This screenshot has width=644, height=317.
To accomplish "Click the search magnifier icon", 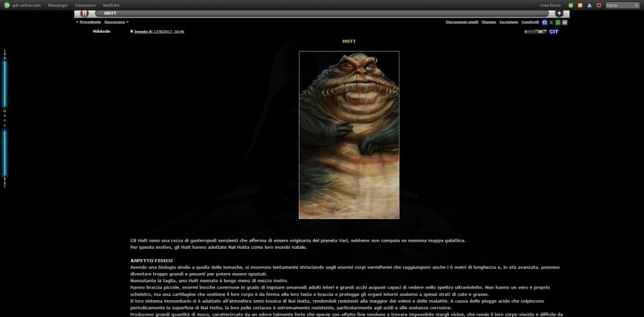I will coord(636,5).
